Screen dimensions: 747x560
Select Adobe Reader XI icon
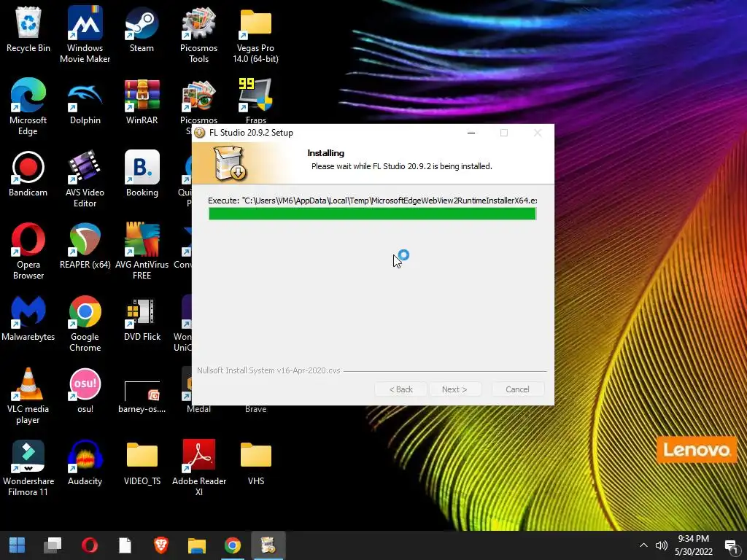(198, 468)
